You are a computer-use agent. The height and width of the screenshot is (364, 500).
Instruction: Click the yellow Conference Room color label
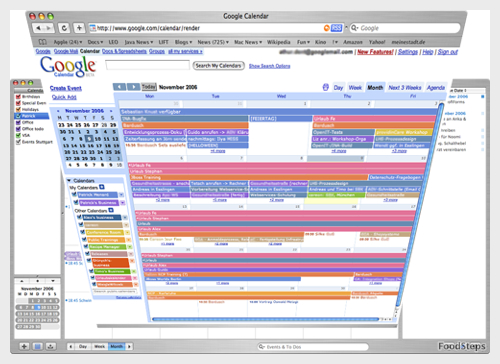coord(105,232)
